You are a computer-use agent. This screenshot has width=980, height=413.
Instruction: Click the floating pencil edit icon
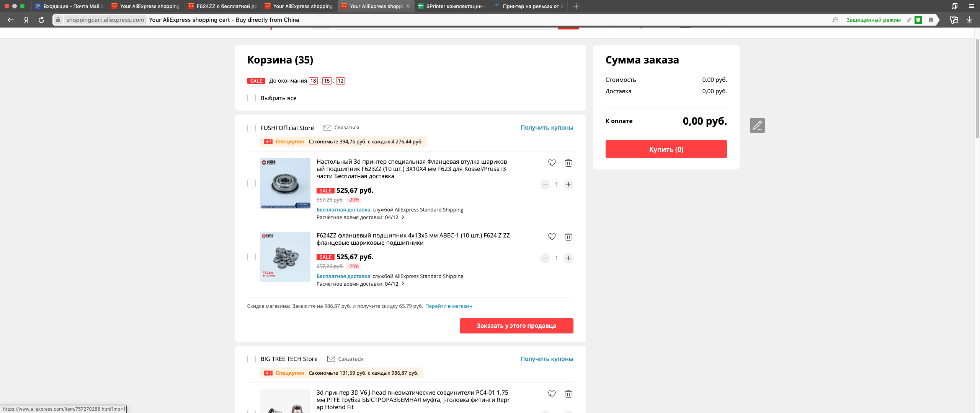pyautogui.click(x=757, y=125)
